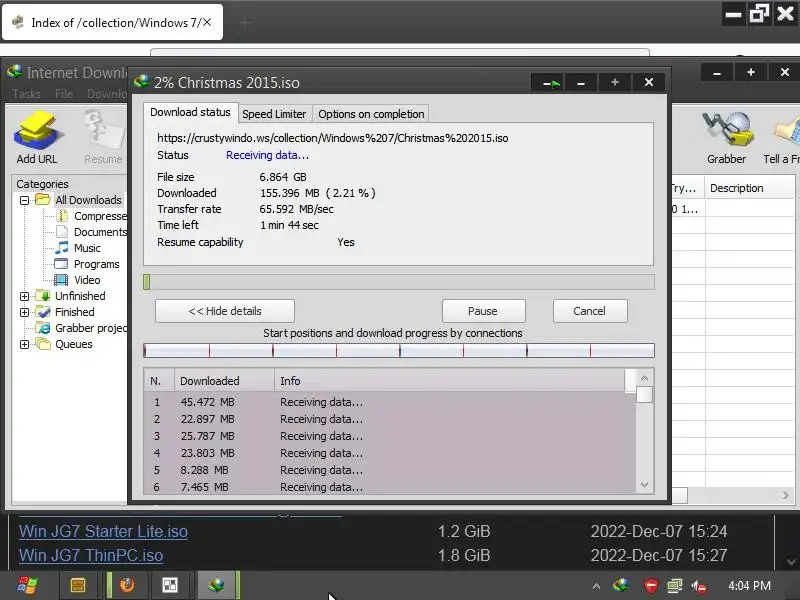Open the file manager taskbar icon
The width and height of the screenshot is (800, 600).
point(78,585)
